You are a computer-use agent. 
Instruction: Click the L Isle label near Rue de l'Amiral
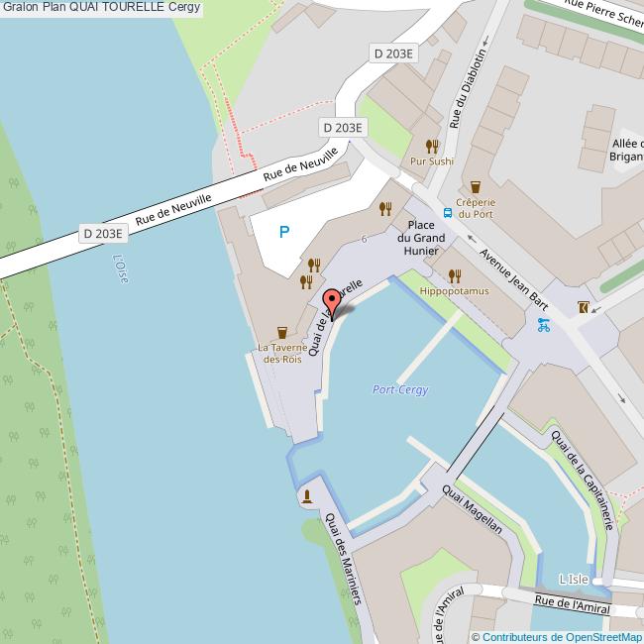(574, 580)
